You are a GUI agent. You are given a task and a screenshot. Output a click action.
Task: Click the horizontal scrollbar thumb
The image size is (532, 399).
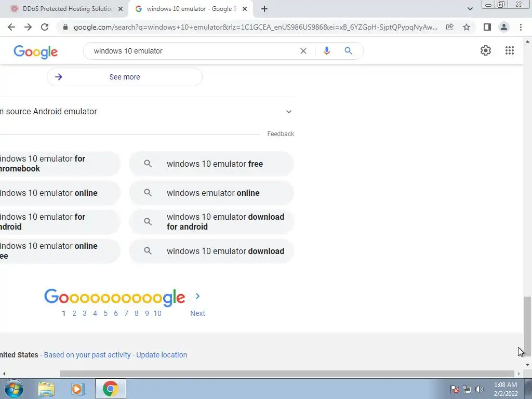pyautogui.click(x=287, y=374)
